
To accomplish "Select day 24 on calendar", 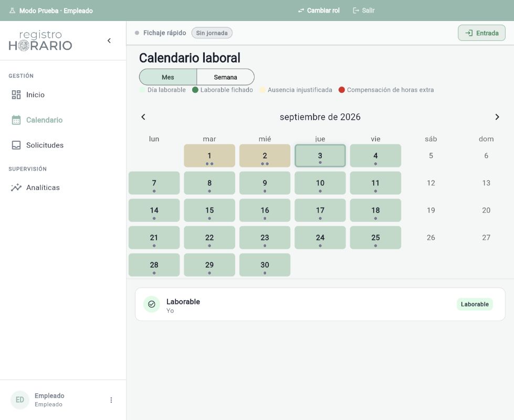I will pos(320,237).
